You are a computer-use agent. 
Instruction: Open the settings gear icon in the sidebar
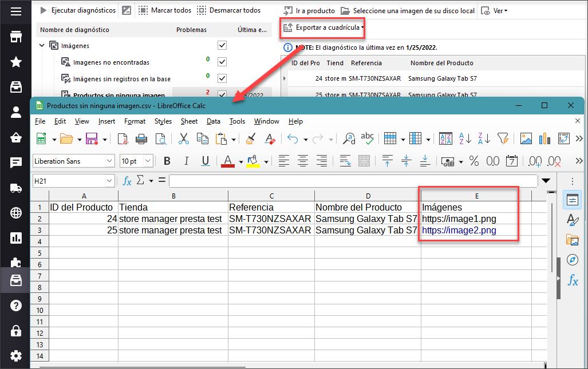coord(16,356)
